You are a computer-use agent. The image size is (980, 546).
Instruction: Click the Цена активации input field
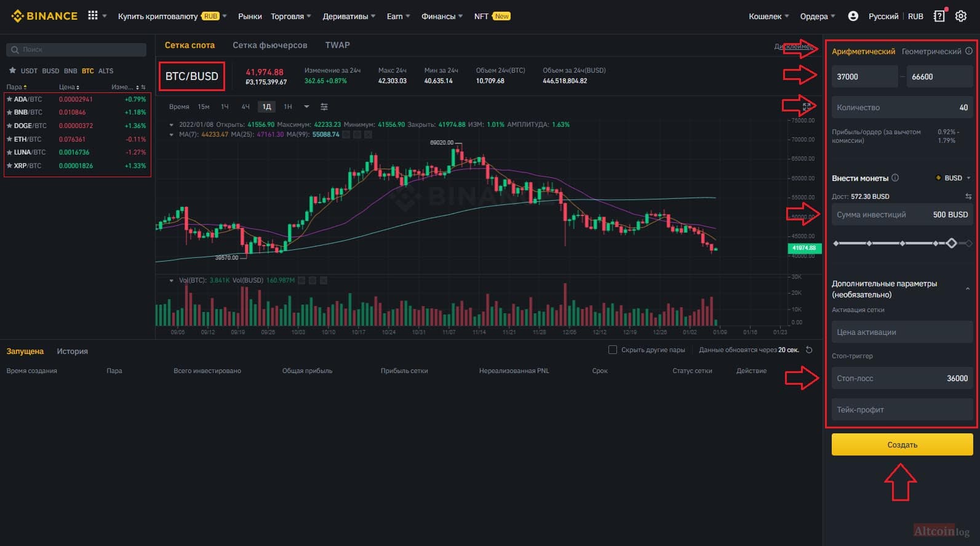[902, 332]
